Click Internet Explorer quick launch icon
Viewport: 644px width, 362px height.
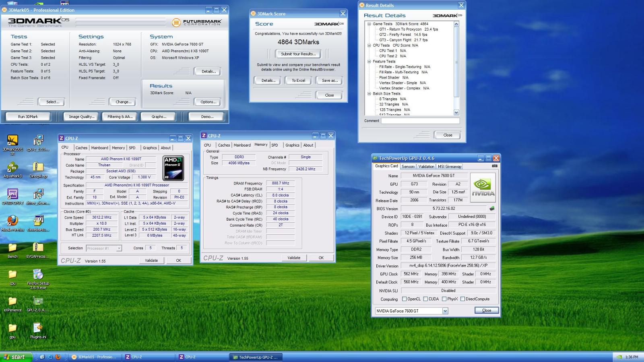coord(50,357)
